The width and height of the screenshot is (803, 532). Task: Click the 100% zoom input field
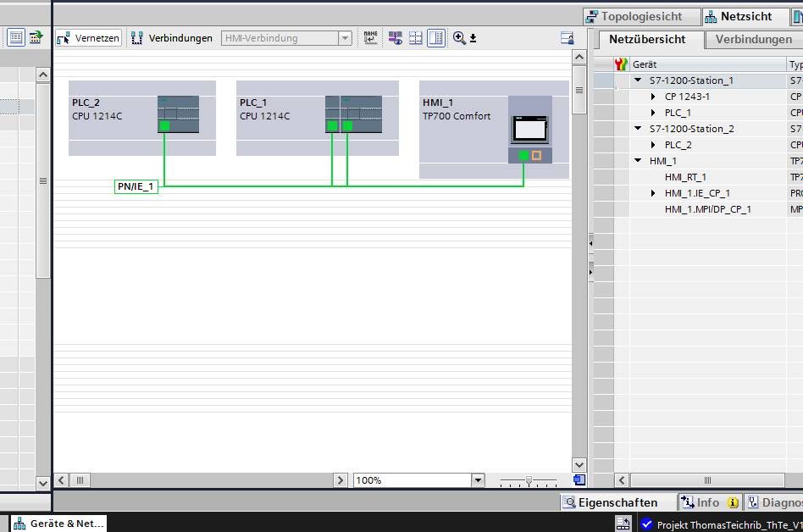click(x=413, y=480)
